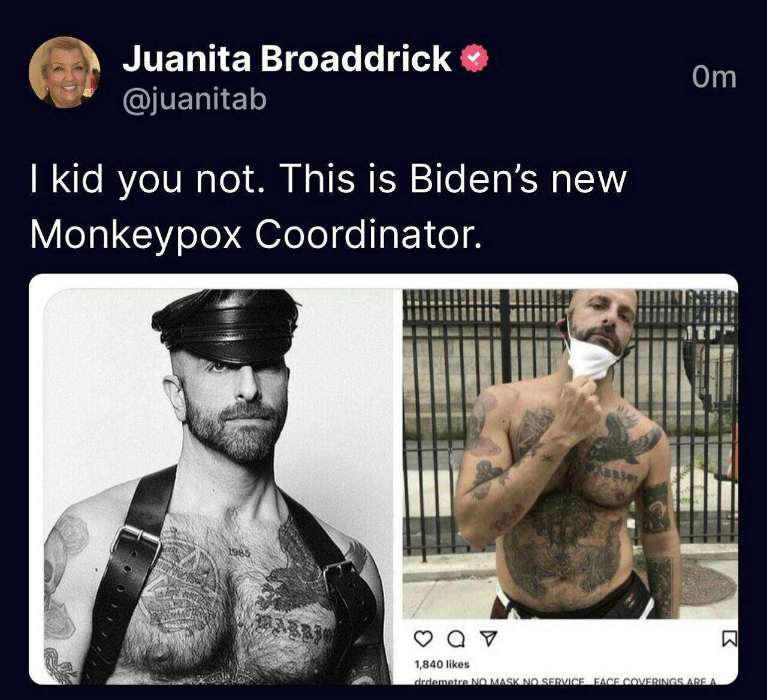
Task: Click the Juanita Broaddrick display name
Action: [x=287, y=58]
